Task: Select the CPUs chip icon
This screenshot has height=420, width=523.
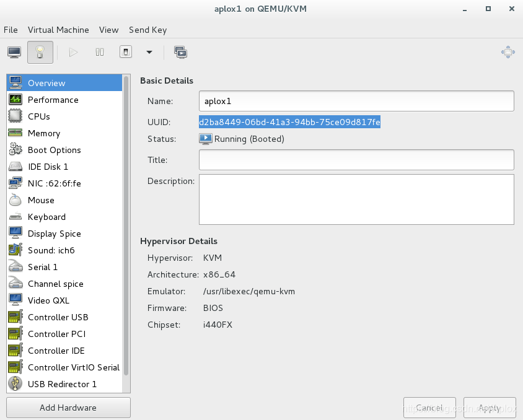Action: coord(15,116)
